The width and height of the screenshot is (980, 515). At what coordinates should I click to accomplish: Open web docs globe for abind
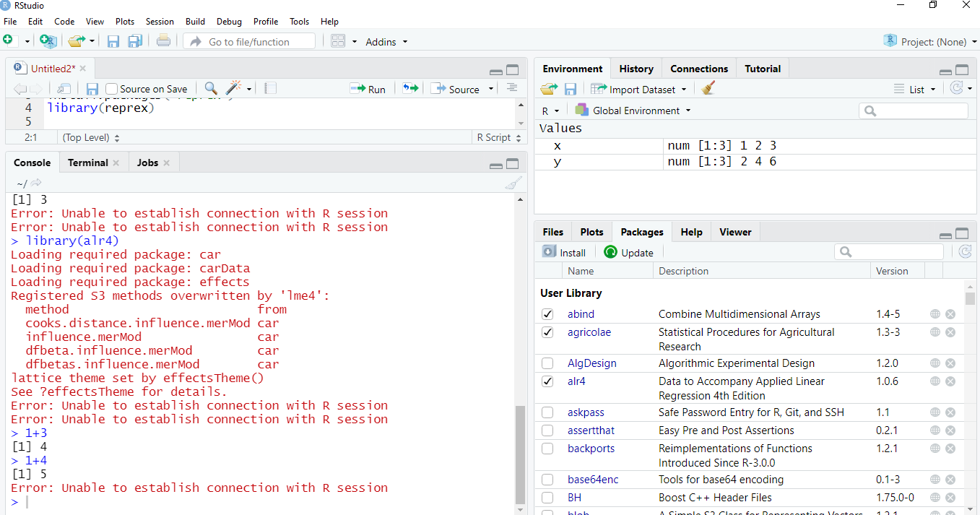coord(935,314)
